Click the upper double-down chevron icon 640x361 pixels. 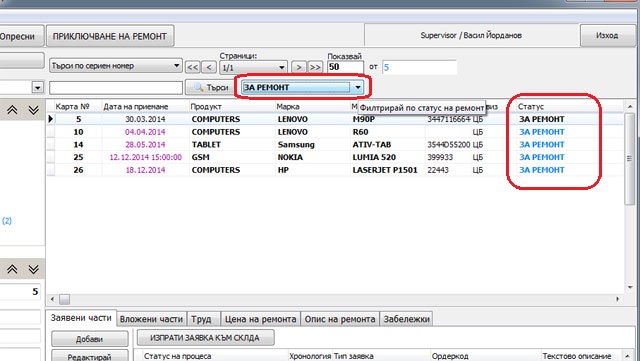[33, 110]
